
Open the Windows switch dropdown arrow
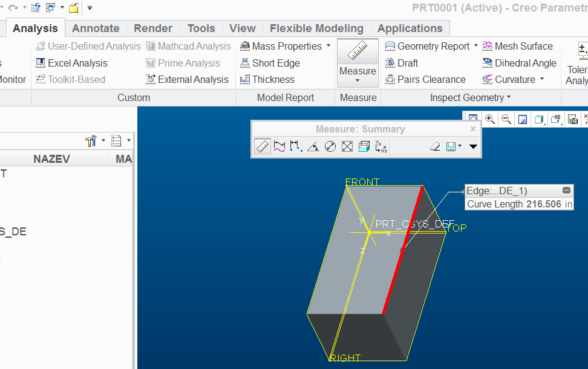point(62,7)
